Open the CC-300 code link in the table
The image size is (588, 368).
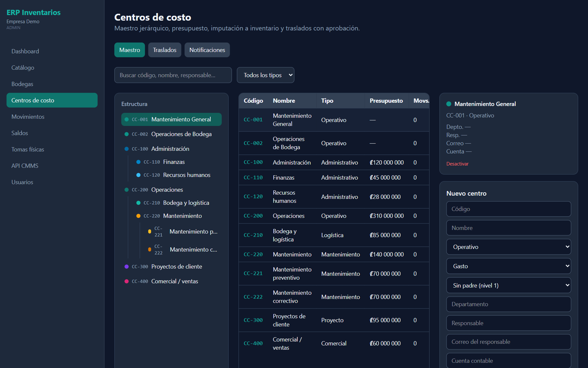(x=253, y=320)
